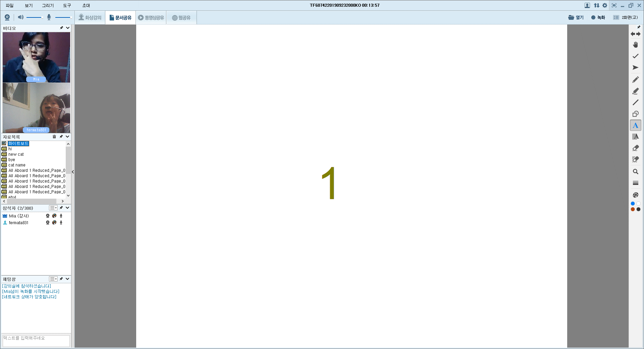Pick the shapes tool

[x=635, y=114]
